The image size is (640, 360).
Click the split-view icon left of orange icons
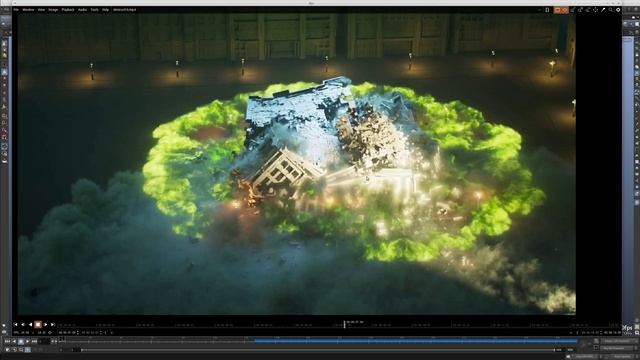[x=547, y=10]
